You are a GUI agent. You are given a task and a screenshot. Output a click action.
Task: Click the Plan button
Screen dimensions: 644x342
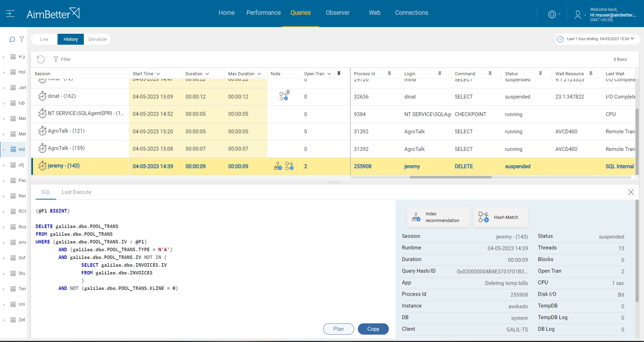pyautogui.click(x=339, y=329)
